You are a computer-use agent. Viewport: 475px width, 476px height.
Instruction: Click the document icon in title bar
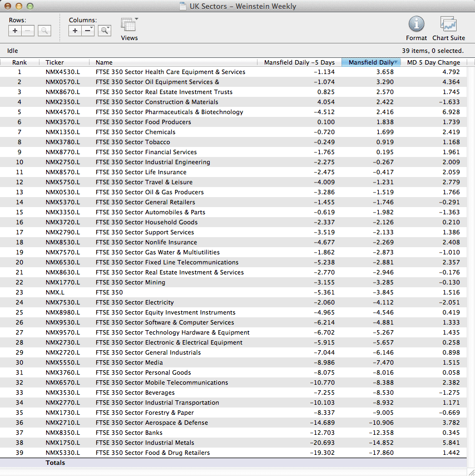(x=183, y=7)
